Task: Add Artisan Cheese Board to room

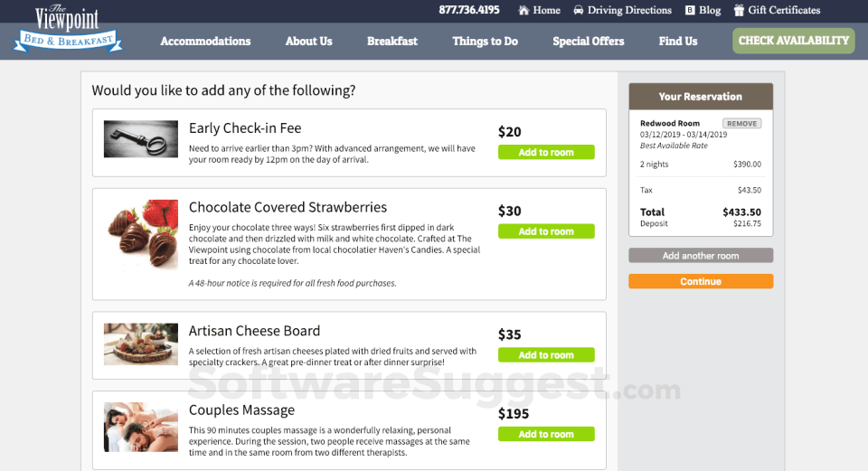Action: (x=546, y=355)
